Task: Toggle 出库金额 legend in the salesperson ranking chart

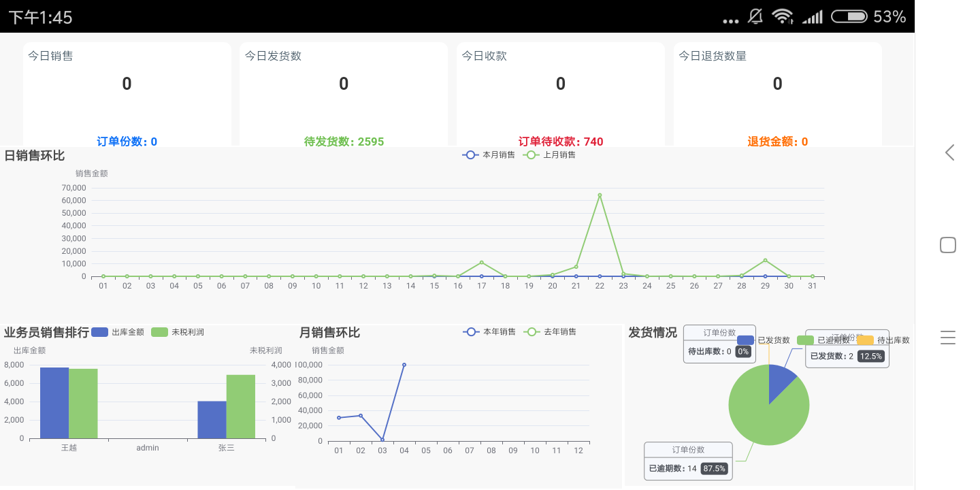Action: click(x=118, y=332)
